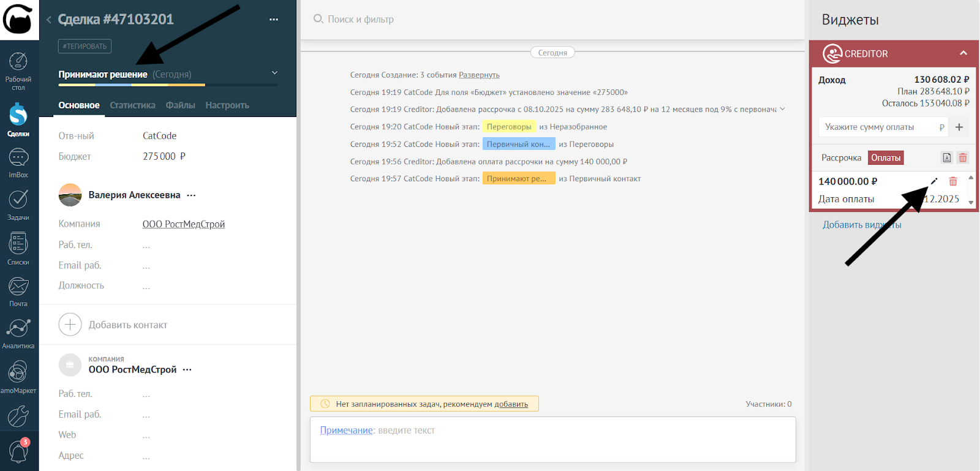Expand the deal stage dropdown

pos(274,73)
